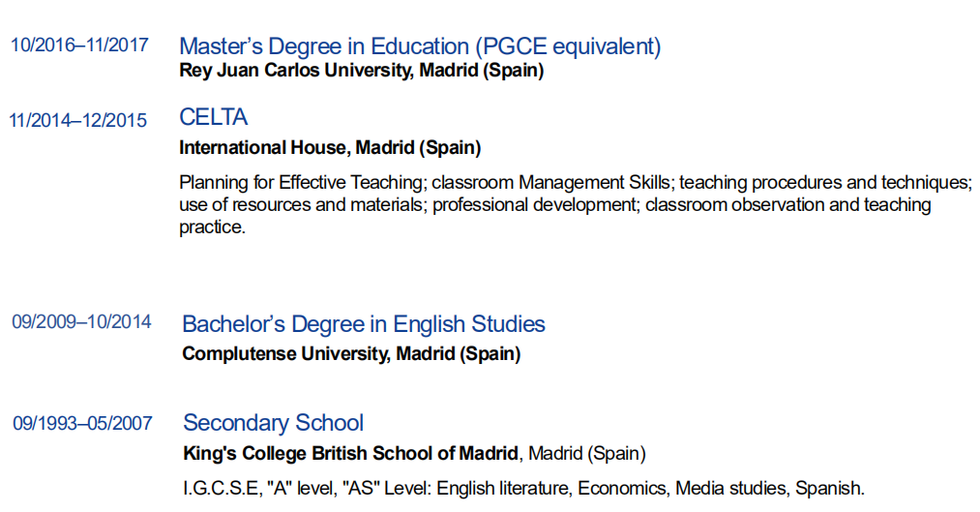
Task: Click the word Economics in subjects line
Action: [x=623, y=487]
